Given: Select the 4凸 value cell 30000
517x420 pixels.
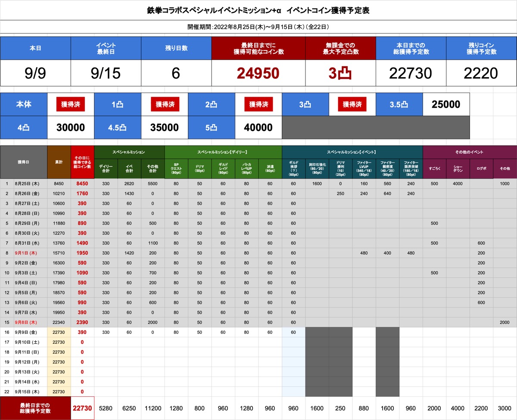Looking at the screenshot, I should [70, 128].
